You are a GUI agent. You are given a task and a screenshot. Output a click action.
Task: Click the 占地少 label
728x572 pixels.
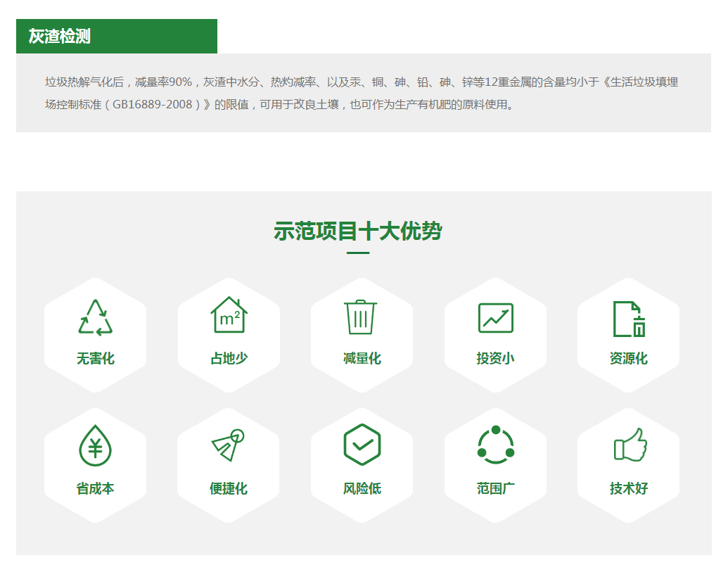229,359
